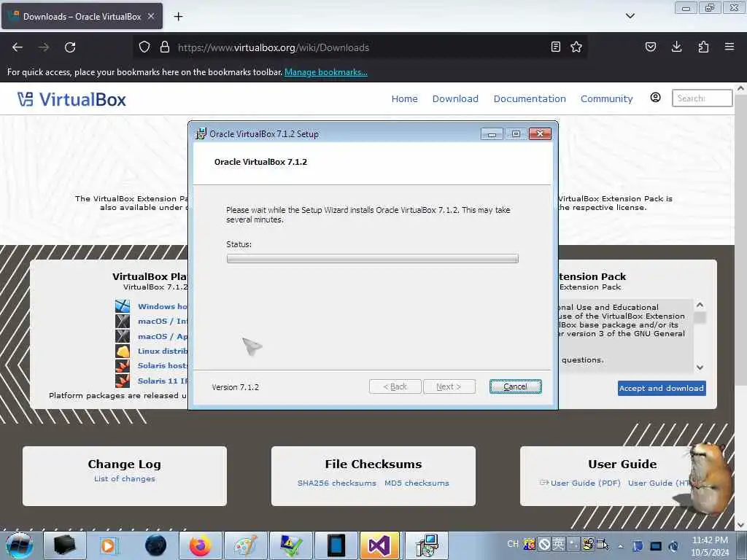Toggle reader view icon in address bar
This screenshot has width=747, height=560.
pos(555,47)
